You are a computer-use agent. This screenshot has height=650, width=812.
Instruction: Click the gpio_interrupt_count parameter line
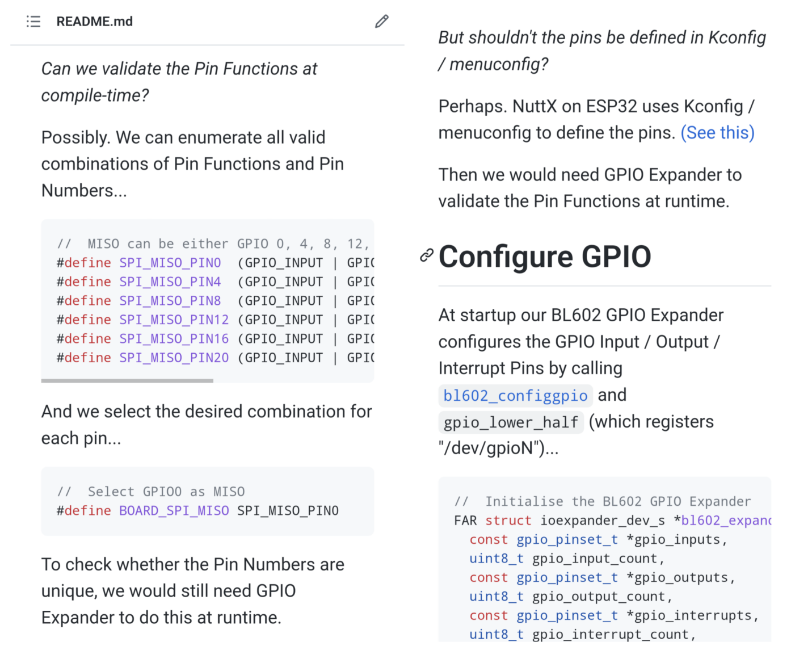(583, 635)
